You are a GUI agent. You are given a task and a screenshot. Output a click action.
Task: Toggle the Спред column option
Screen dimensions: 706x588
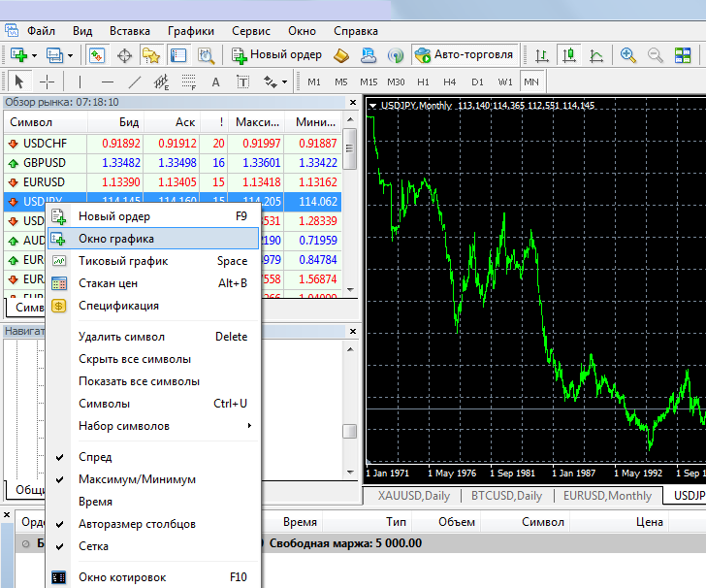[95, 457]
